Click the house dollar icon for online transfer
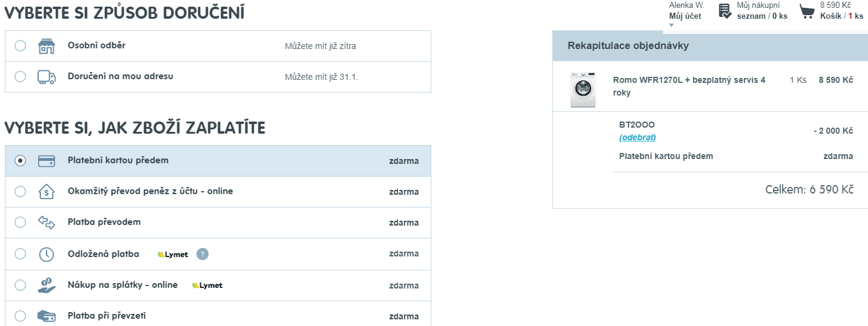 point(47,192)
